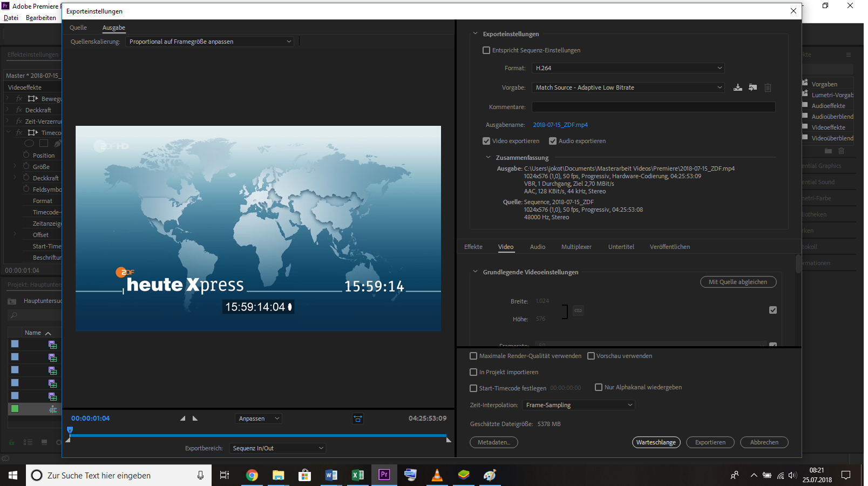The image size is (868, 486).
Task: Click the blue playhead on export timeline
Action: tap(70, 430)
